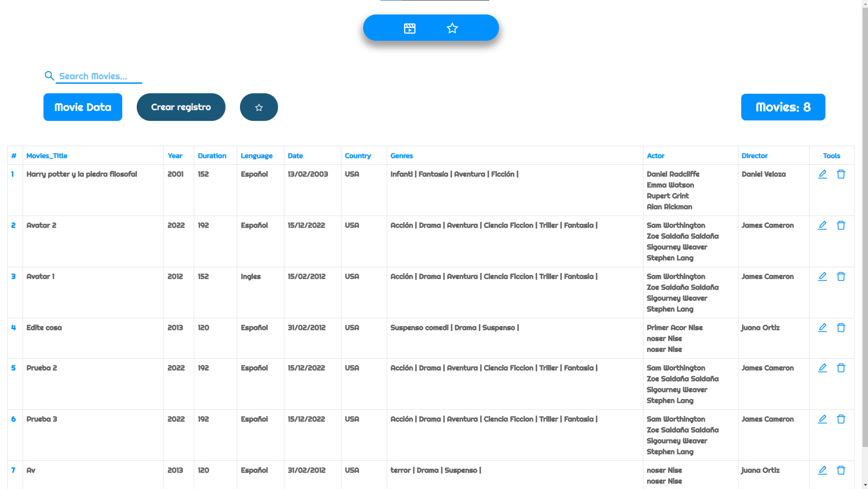Delete the Edite cosa movie record
868x489 pixels.
click(x=841, y=328)
